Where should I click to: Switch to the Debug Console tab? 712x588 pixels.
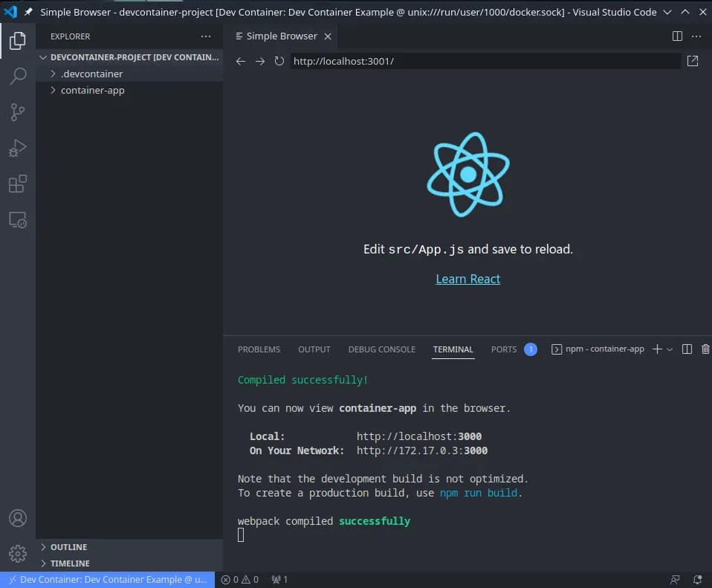click(x=382, y=349)
